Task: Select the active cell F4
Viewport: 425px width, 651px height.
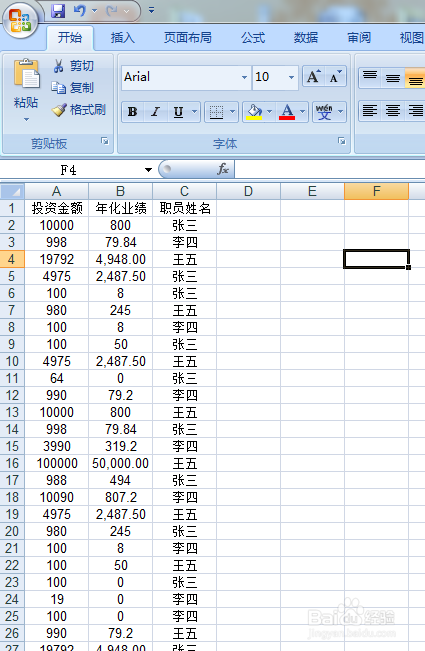Action: [376, 259]
